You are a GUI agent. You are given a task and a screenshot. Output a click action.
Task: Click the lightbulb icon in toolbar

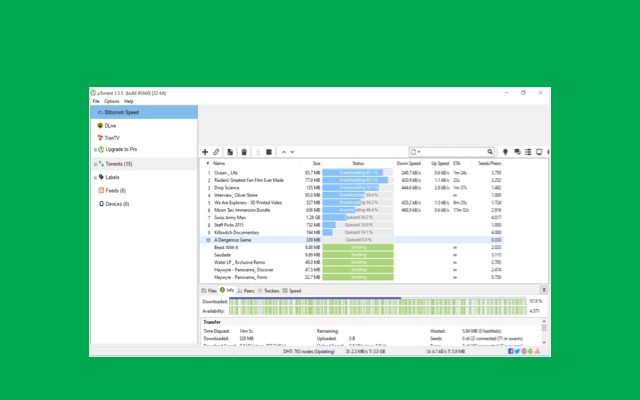click(505, 152)
